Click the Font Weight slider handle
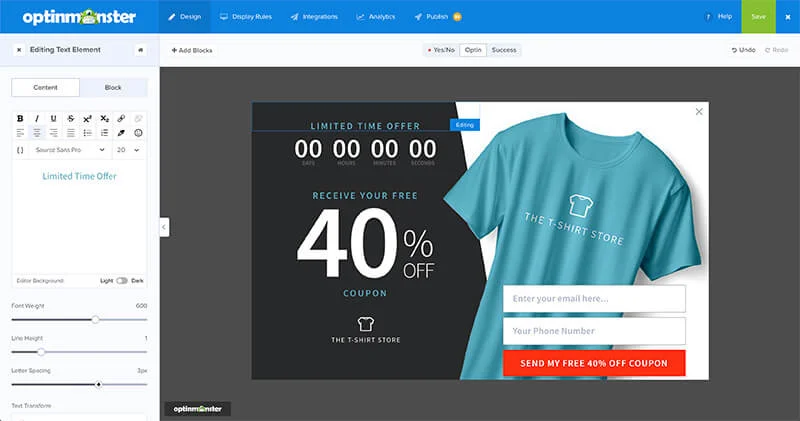The width and height of the screenshot is (800, 421). pyautogui.click(x=95, y=320)
